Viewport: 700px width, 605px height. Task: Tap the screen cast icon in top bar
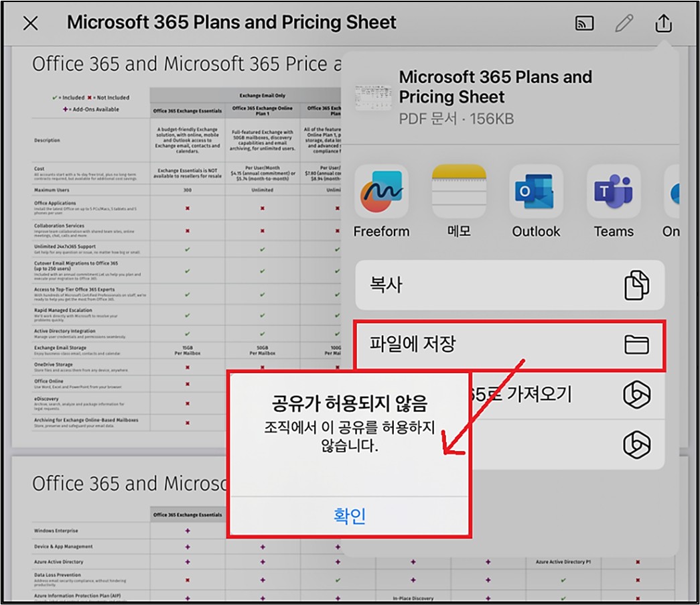coord(584,23)
